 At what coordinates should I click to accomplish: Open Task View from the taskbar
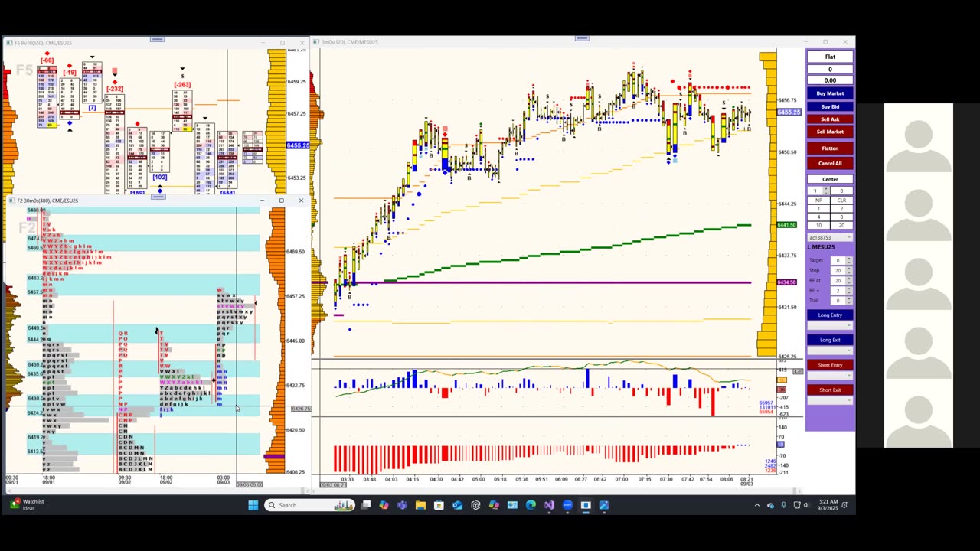366,505
